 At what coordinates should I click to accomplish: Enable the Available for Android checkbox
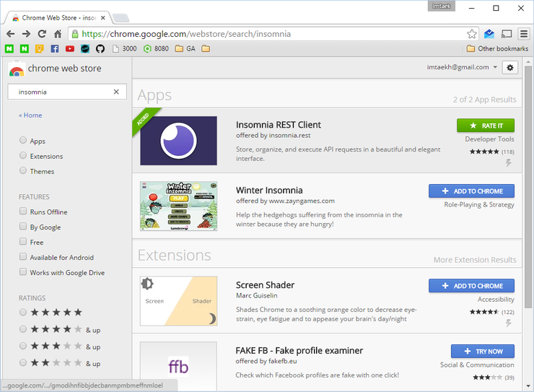[23, 257]
